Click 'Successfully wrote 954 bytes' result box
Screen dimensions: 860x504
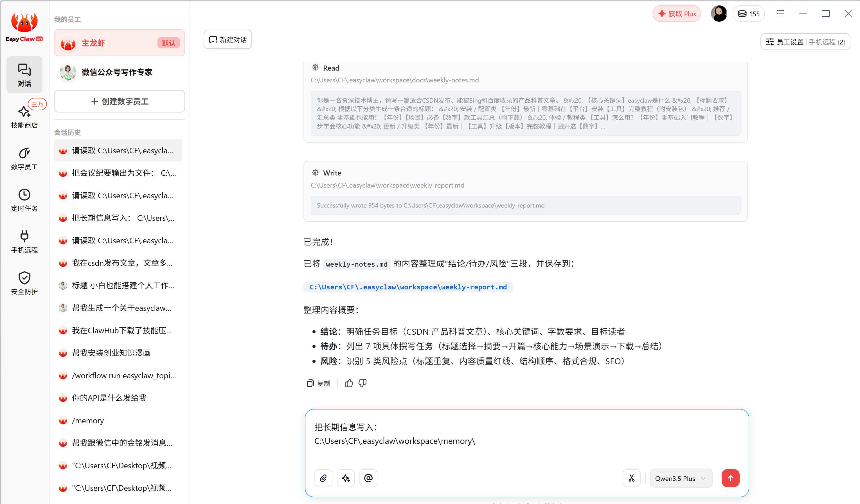[525, 205]
